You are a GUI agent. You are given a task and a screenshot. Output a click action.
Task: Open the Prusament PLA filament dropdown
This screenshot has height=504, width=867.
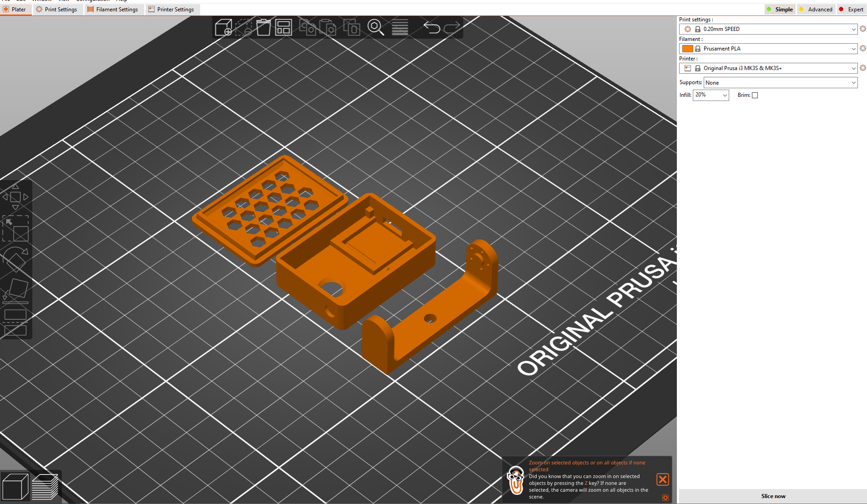click(768, 48)
